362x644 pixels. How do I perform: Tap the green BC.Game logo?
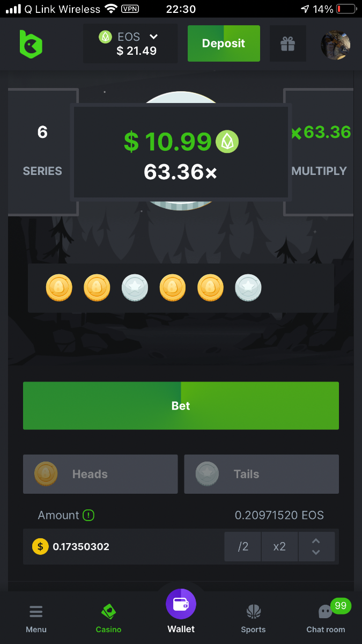pos(31,43)
